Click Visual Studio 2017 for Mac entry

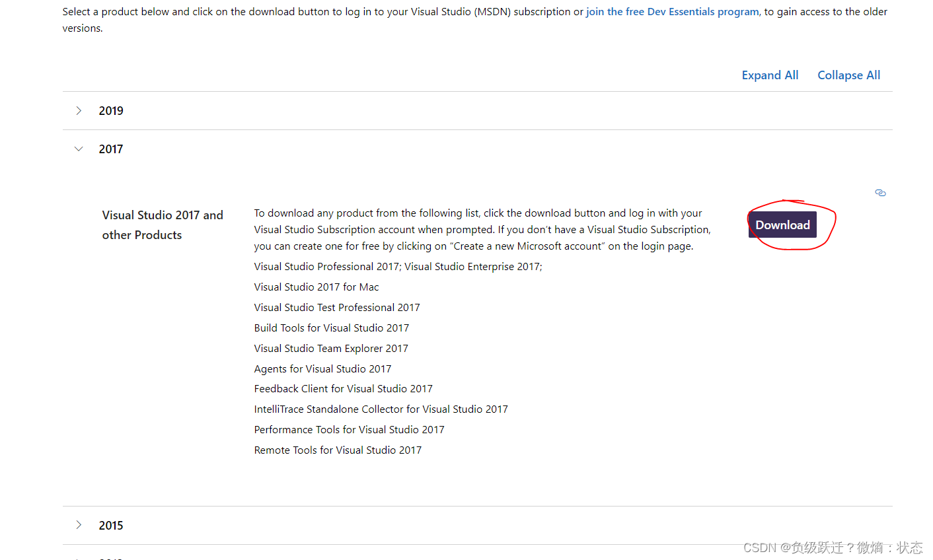pos(317,287)
